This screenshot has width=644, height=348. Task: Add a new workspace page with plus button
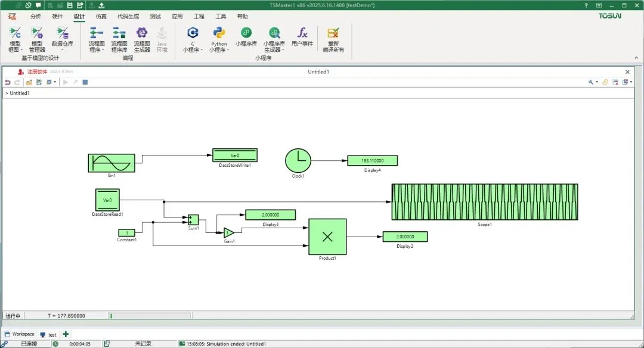[66, 334]
